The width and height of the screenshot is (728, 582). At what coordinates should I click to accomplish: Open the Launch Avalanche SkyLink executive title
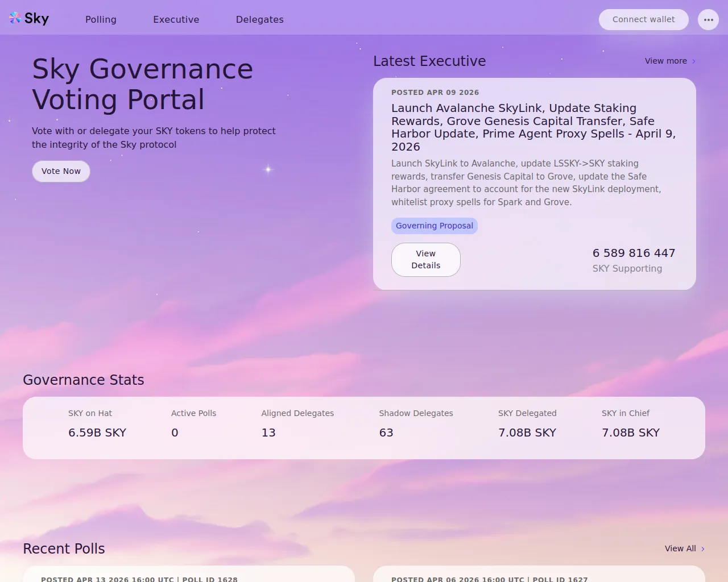[533, 127]
